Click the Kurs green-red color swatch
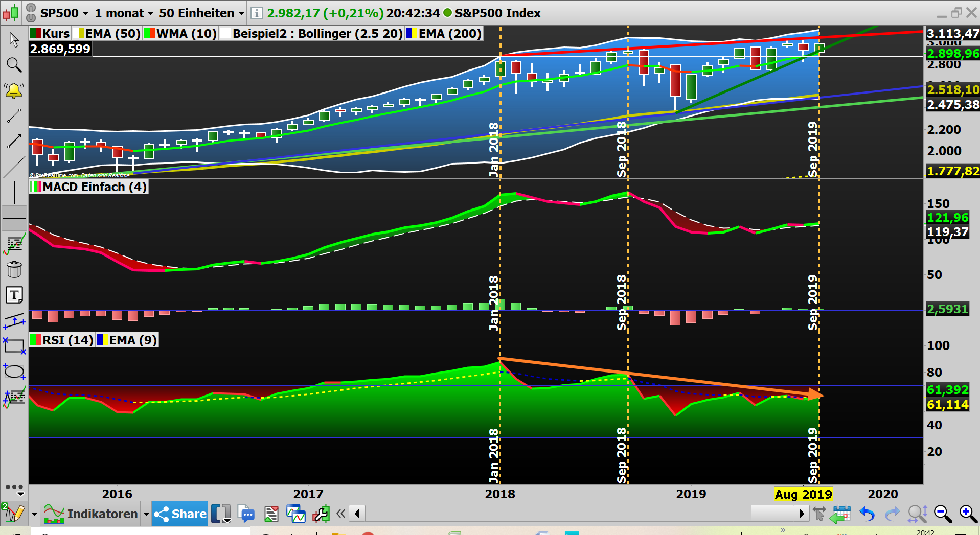 click(35, 34)
